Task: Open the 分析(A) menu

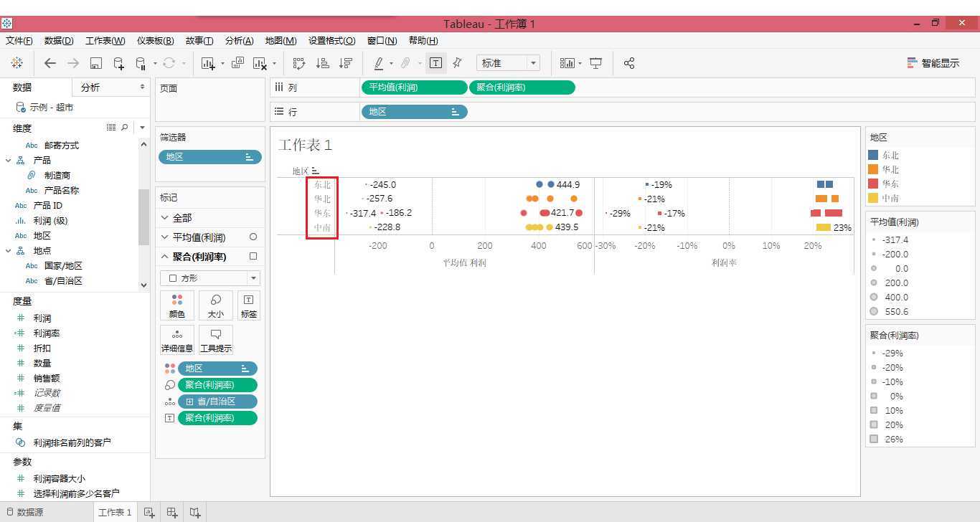Action: [240, 41]
